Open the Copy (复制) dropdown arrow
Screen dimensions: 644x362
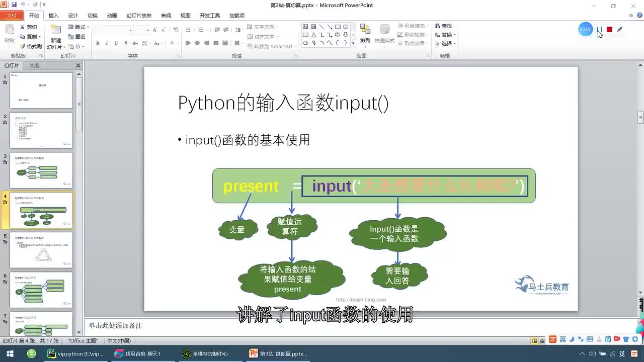click(40, 37)
